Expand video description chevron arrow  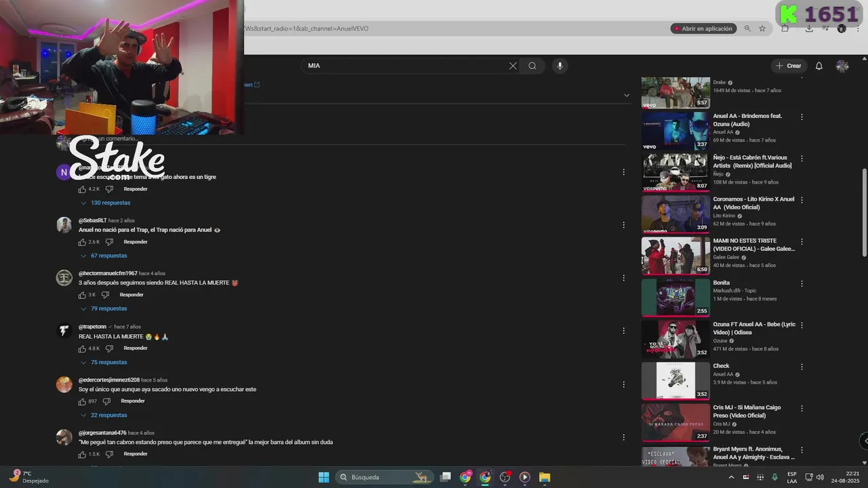coord(627,96)
